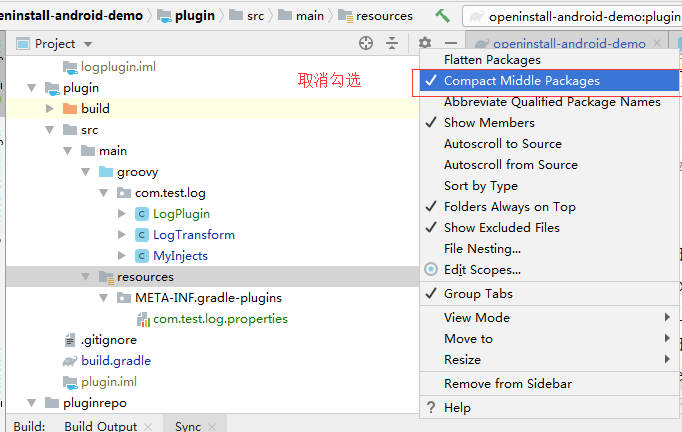Toggle Folders Always on Top
682x432 pixels.
pyautogui.click(x=509, y=207)
